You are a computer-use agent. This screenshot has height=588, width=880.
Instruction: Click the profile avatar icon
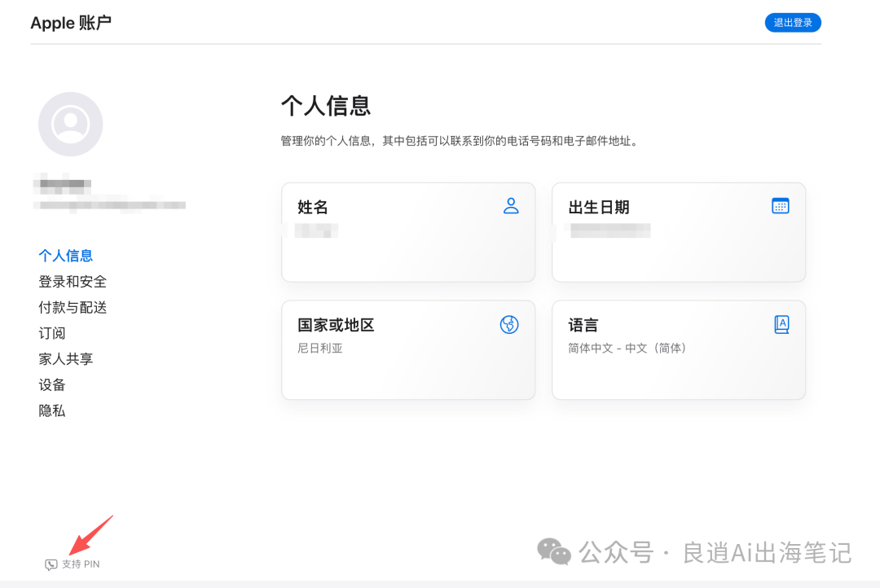coord(71,124)
